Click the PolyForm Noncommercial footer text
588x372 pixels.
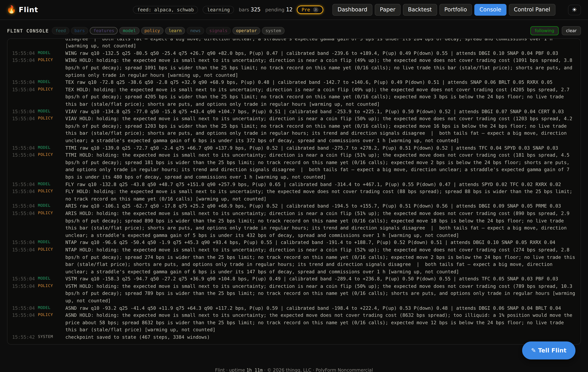pos(344,370)
